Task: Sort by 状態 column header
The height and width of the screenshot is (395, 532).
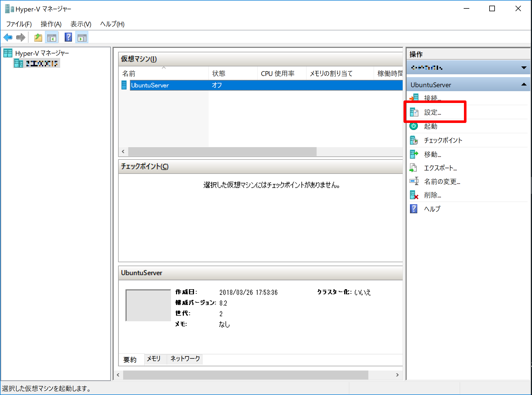Action: [233, 73]
